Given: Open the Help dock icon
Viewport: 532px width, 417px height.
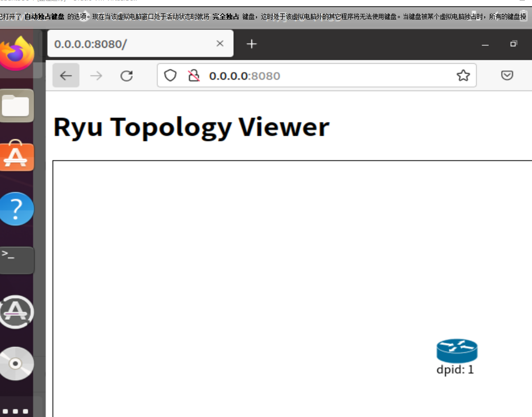Looking at the screenshot, I should pos(16,209).
